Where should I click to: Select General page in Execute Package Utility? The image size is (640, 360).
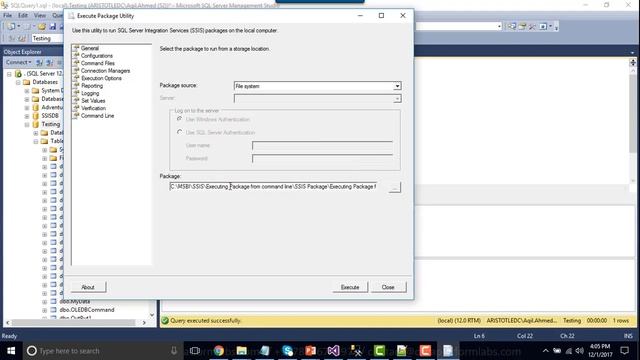pos(89,48)
